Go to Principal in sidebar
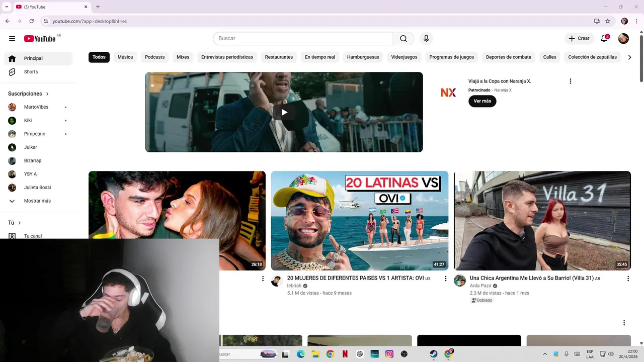Image resolution: width=644 pixels, height=362 pixels. (38, 58)
